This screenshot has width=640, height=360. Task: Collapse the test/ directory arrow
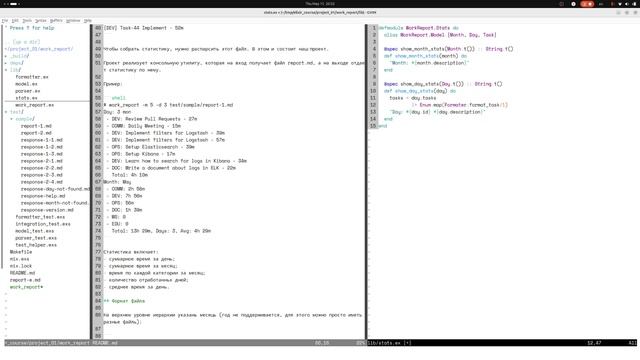click(6, 112)
